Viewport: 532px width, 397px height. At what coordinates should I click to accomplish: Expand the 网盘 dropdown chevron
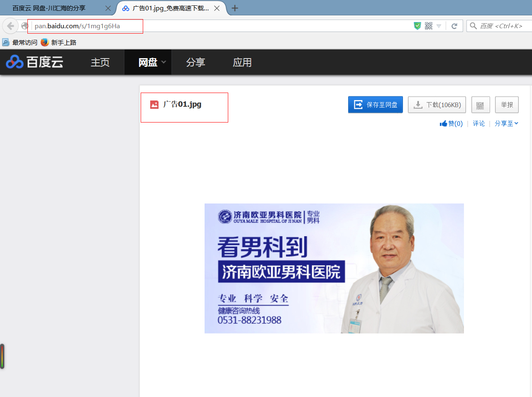point(164,62)
